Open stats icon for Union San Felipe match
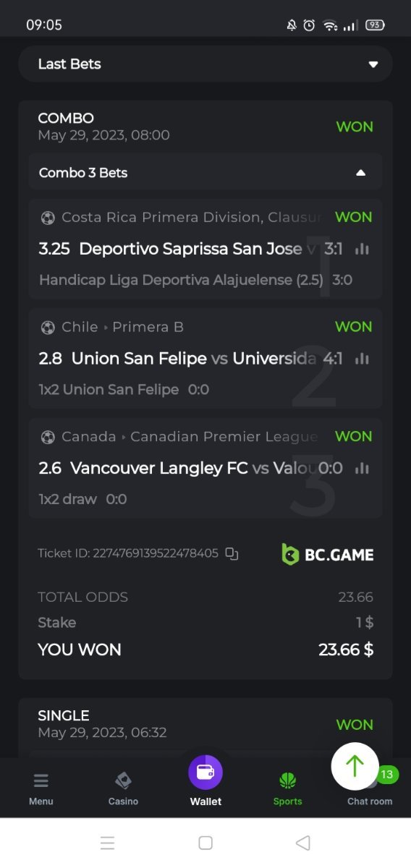 tap(362, 358)
